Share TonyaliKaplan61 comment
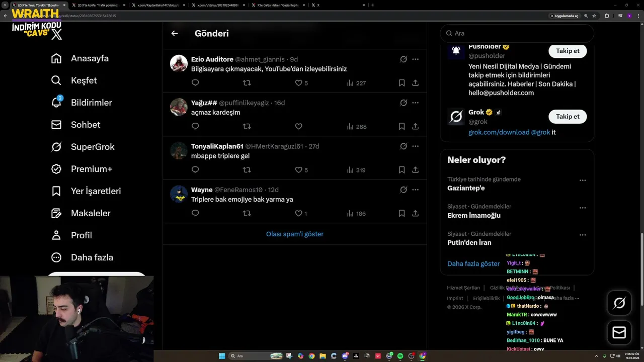Image resolution: width=644 pixels, height=362 pixels. [415, 170]
